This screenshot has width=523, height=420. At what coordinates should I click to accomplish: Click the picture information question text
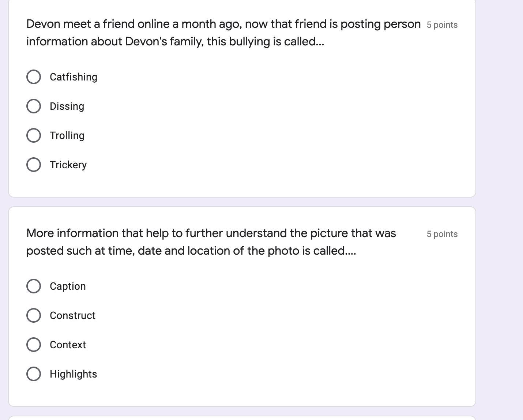(211, 242)
